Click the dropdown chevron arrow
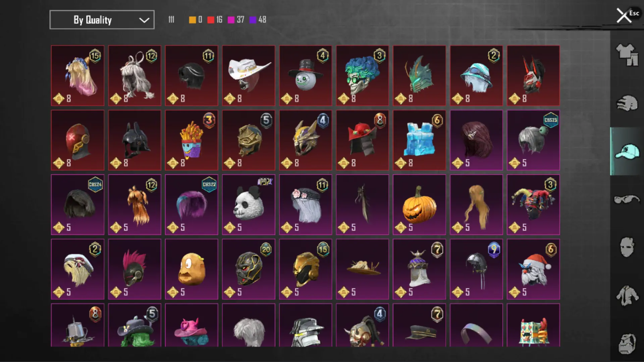Image resolution: width=644 pixels, height=362 pixels. (x=144, y=20)
